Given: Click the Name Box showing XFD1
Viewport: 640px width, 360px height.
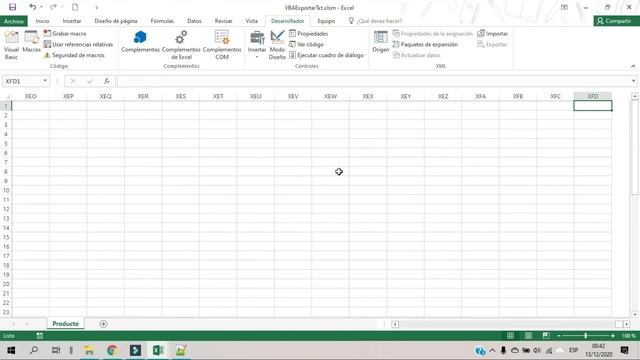Looking at the screenshot, I should click(22, 81).
